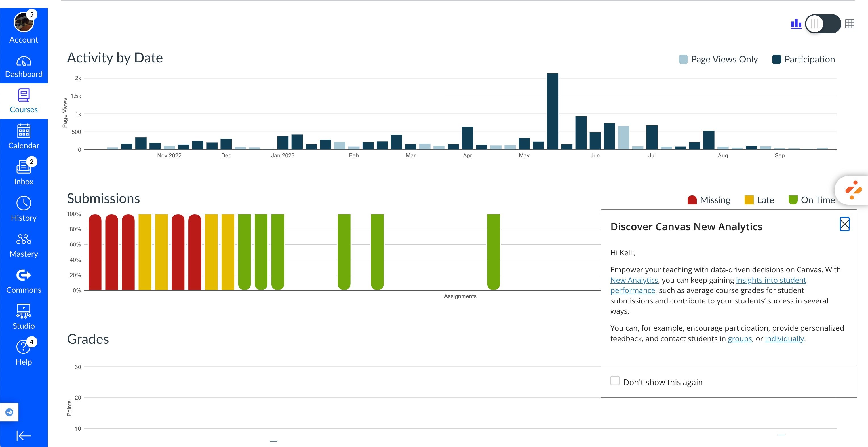
Task: Click the tallest May activity bar
Action: tap(552, 111)
